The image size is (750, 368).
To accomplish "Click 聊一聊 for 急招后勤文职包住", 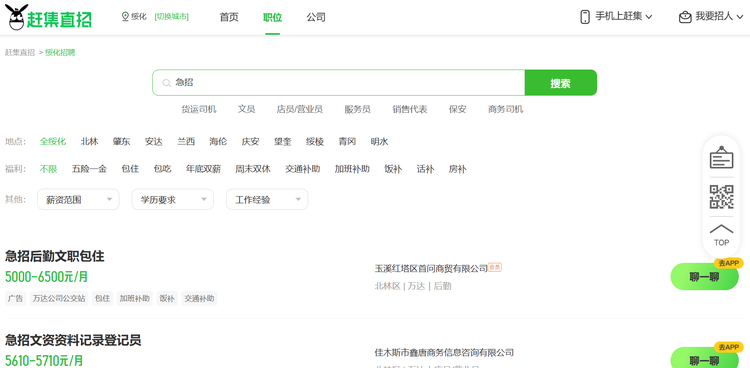I will 705,277.
